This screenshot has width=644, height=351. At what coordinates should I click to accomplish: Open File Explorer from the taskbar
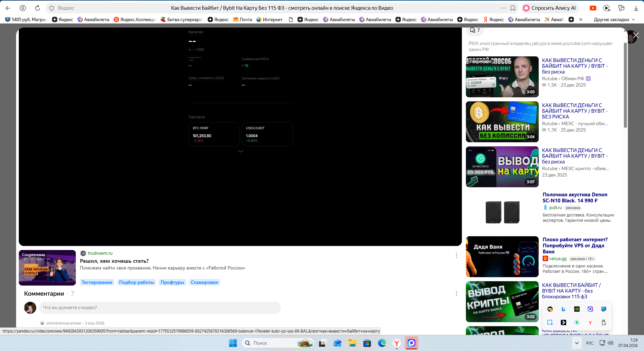tap(352, 343)
